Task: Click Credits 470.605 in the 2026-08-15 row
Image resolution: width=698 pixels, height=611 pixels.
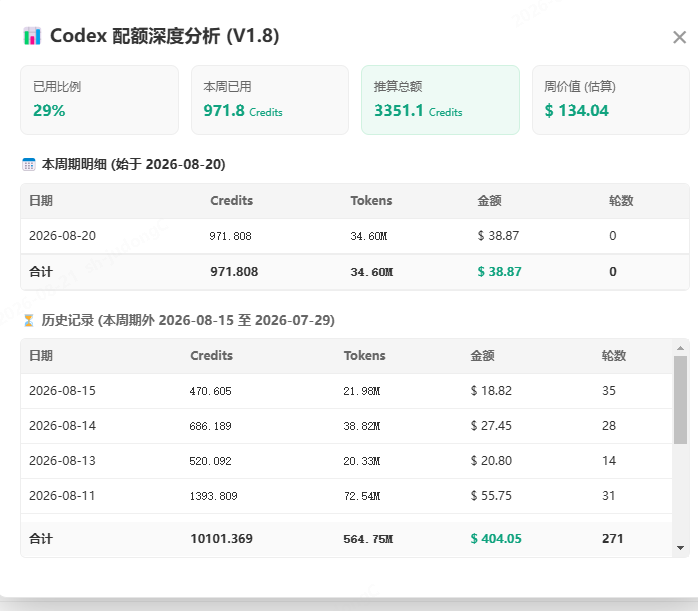Action: point(211,391)
